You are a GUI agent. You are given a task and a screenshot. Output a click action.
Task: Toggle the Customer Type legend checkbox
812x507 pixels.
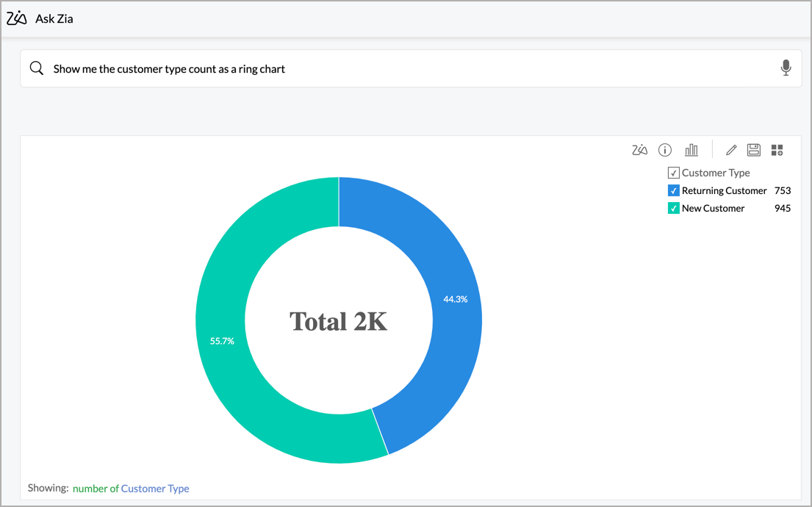pos(673,173)
